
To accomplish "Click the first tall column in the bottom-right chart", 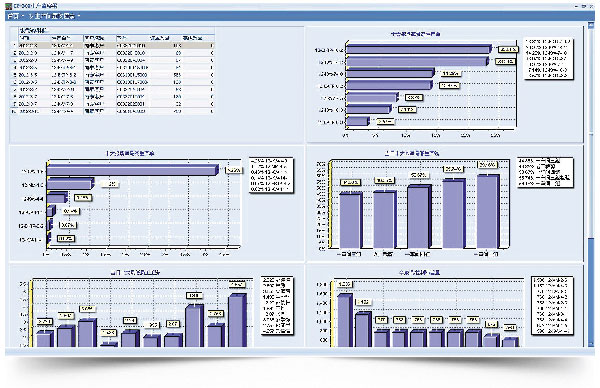I will (345, 321).
